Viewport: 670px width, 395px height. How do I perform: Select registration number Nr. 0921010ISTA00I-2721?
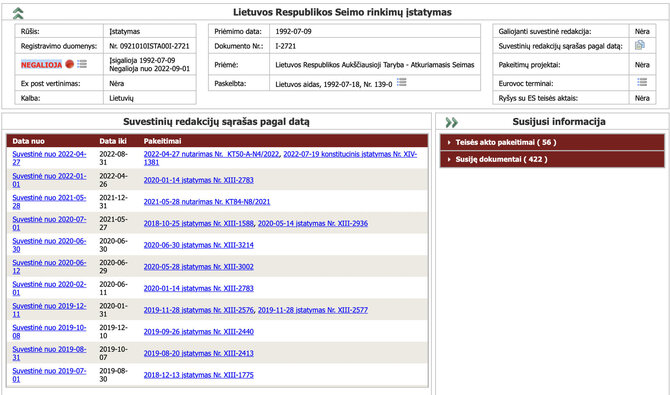point(149,46)
